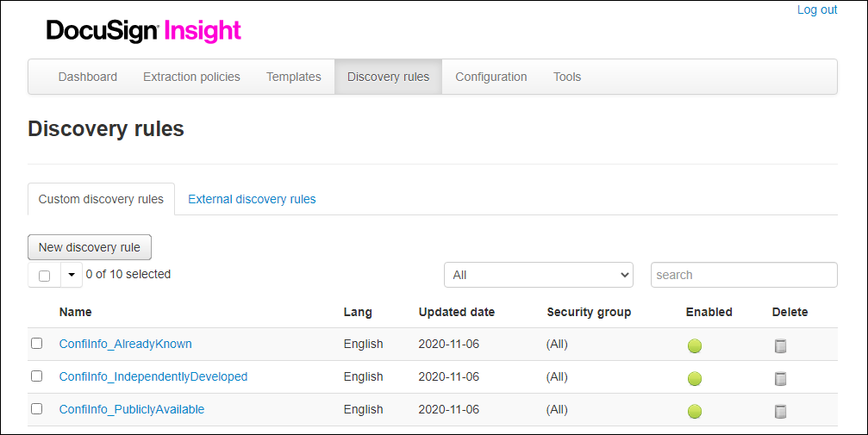The height and width of the screenshot is (435, 868).
Task: Click the DocuSign Insight logo
Action: pos(143,31)
